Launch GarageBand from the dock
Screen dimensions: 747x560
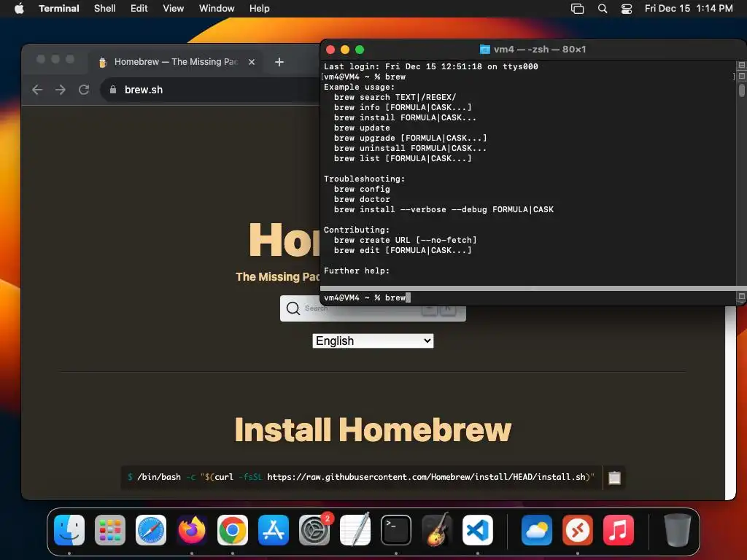coord(437,530)
